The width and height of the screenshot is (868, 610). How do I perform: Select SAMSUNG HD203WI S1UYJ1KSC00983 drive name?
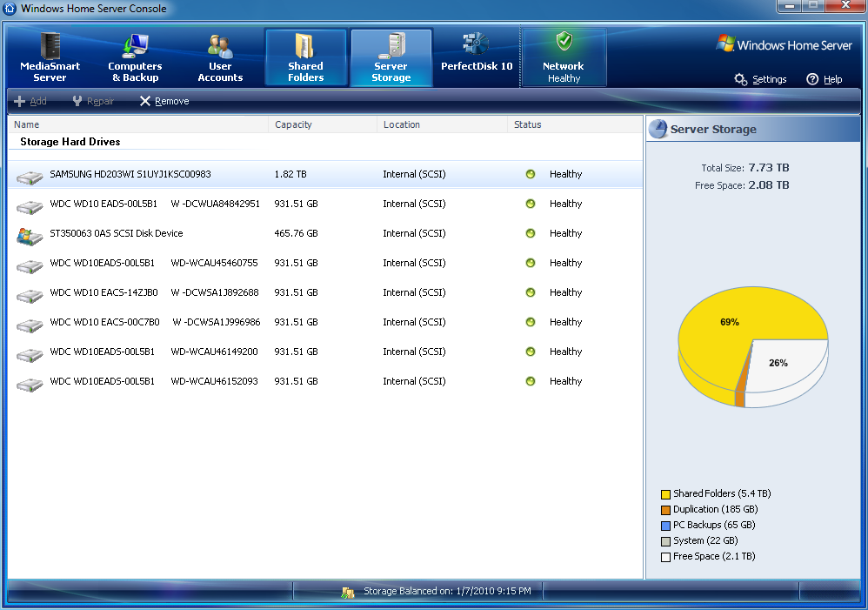pyautogui.click(x=130, y=174)
